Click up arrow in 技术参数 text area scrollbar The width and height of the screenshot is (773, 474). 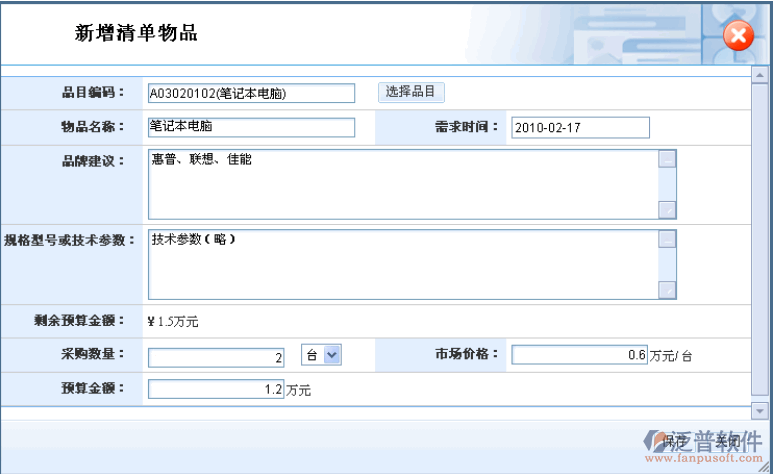point(667,239)
